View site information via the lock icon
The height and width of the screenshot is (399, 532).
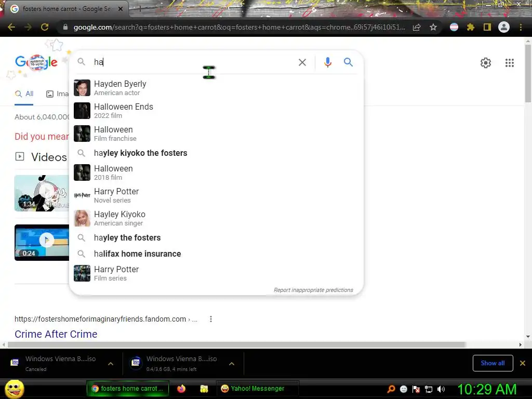coord(65,27)
